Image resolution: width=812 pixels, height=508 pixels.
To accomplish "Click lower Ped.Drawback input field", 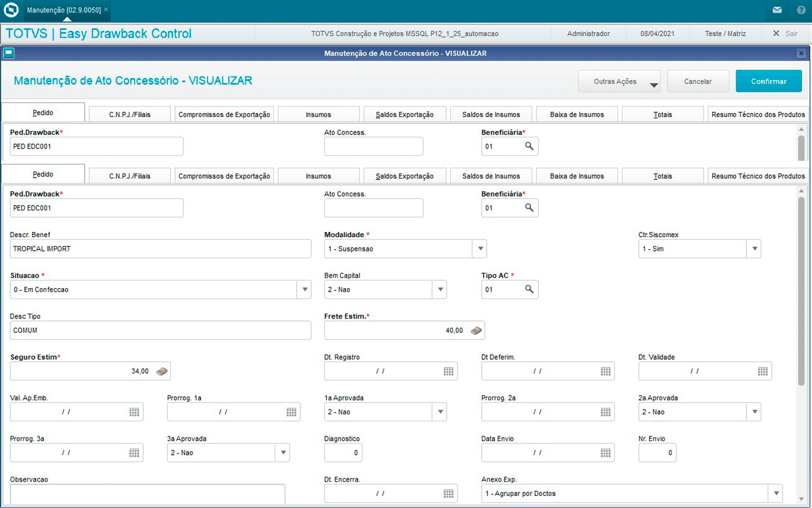I will click(x=97, y=208).
